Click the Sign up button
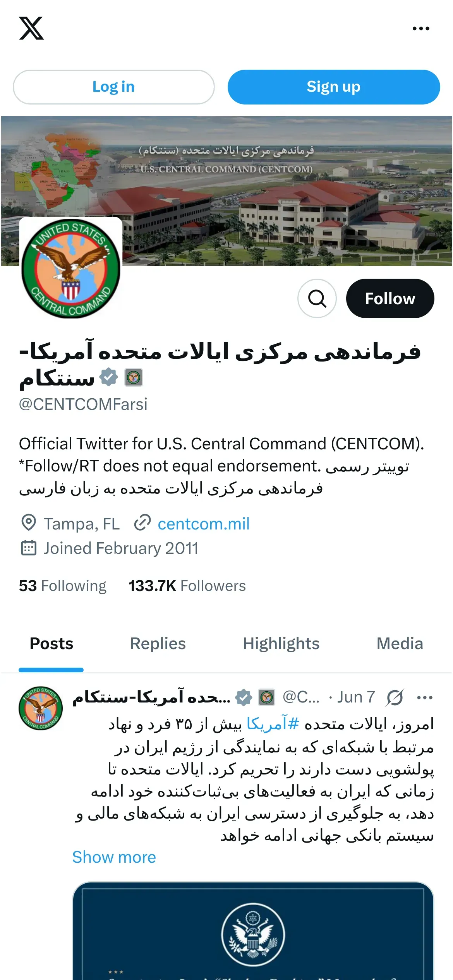This screenshot has width=453, height=980. tap(334, 87)
